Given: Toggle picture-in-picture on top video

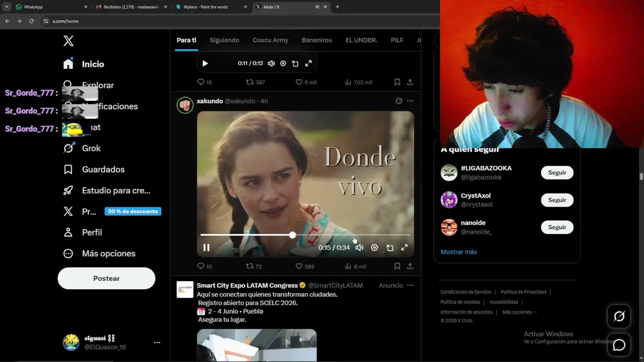Looking at the screenshot, I should point(295,63).
